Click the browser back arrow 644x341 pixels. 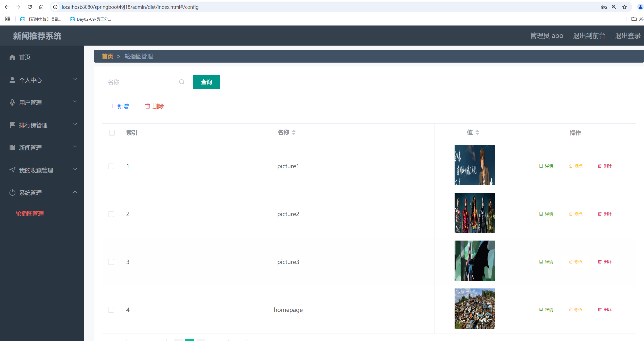(x=7, y=7)
